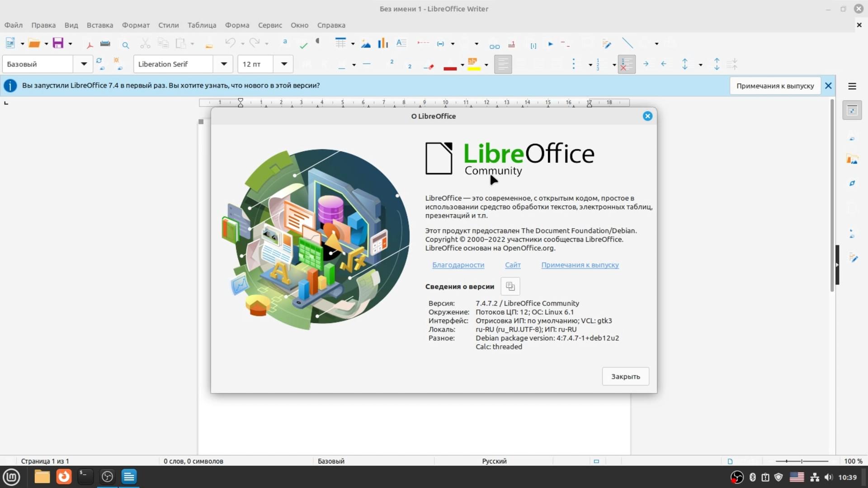Viewport: 868px width, 488px height.
Task: Open print preview with the magnifier page icon
Action: coord(125,44)
